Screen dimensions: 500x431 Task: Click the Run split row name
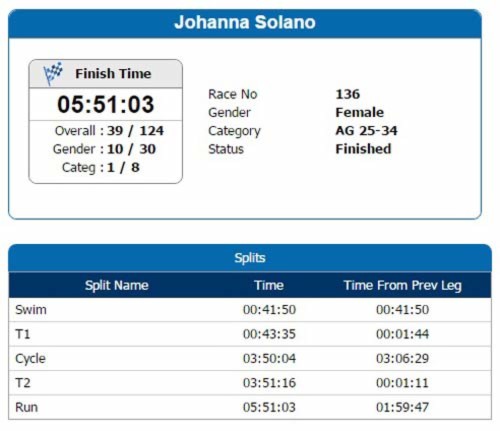point(26,407)
